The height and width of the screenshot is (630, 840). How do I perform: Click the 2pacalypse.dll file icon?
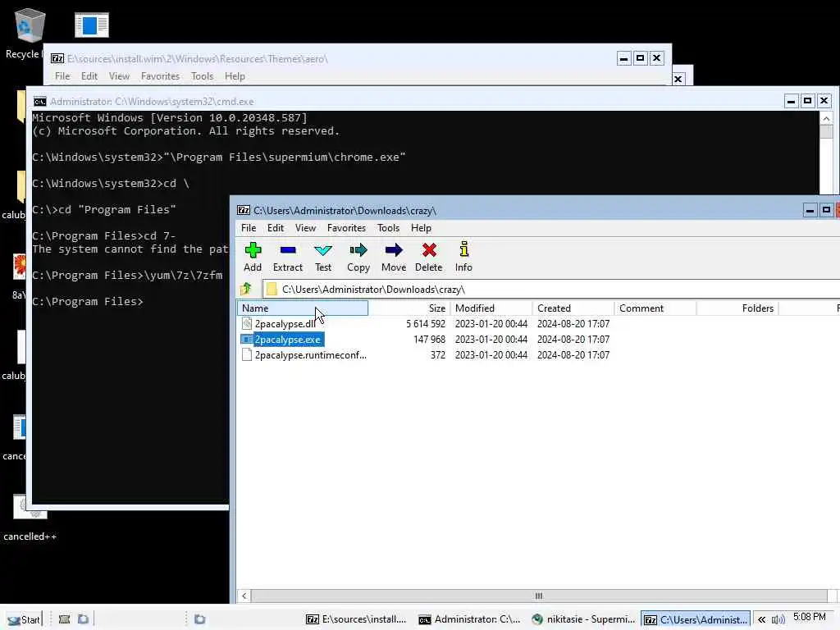click(x=247, y=323)
